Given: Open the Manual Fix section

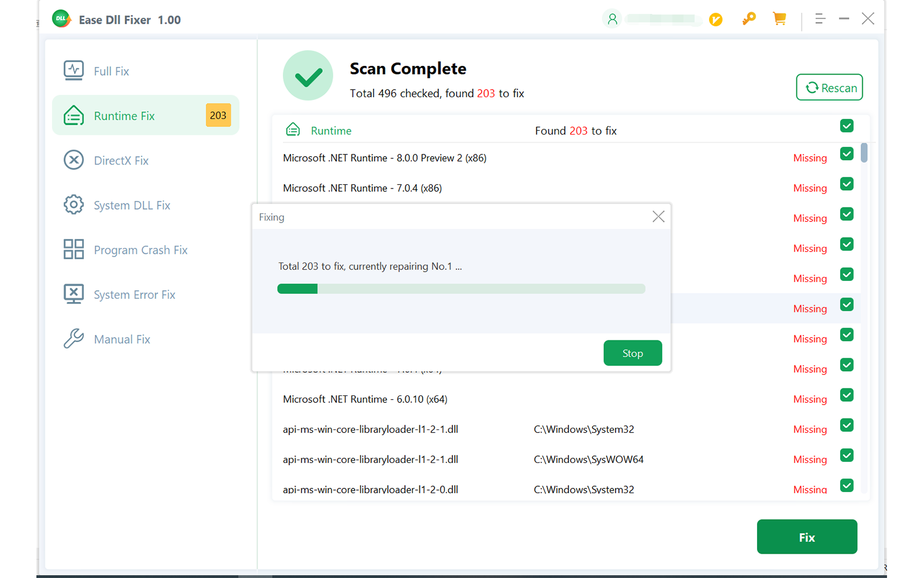Looking at the screenshot, I should coord(146,339).
